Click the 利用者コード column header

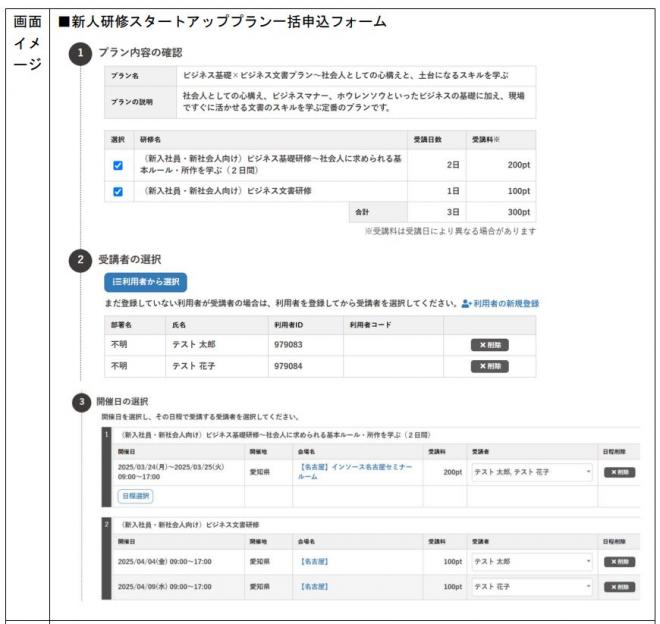click(393, 325)
